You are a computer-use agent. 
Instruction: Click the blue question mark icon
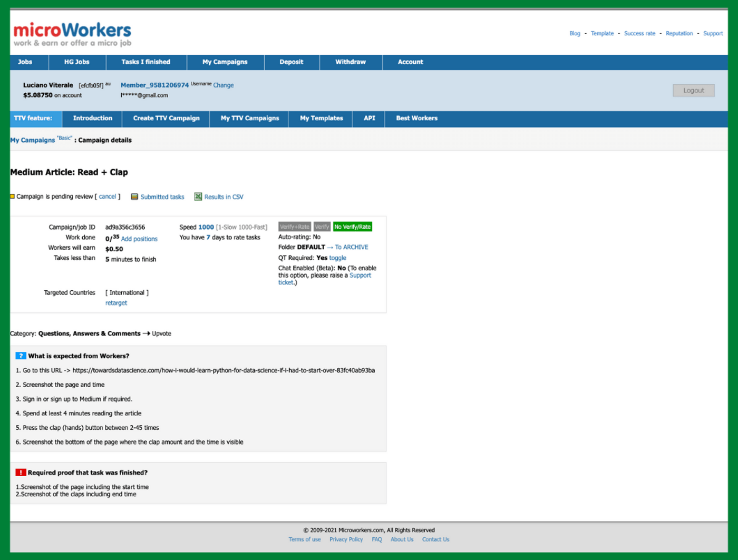pos(21,356)
